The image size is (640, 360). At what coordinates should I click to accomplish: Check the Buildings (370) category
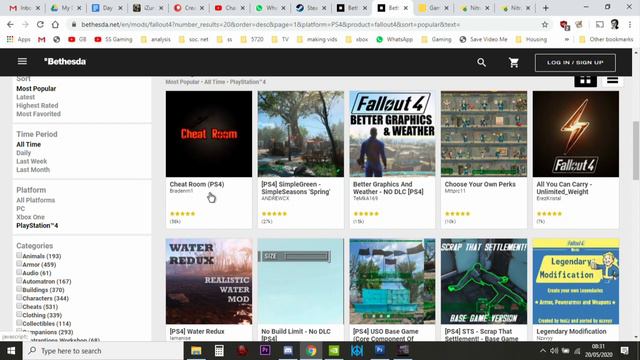(x=19, y=289)
